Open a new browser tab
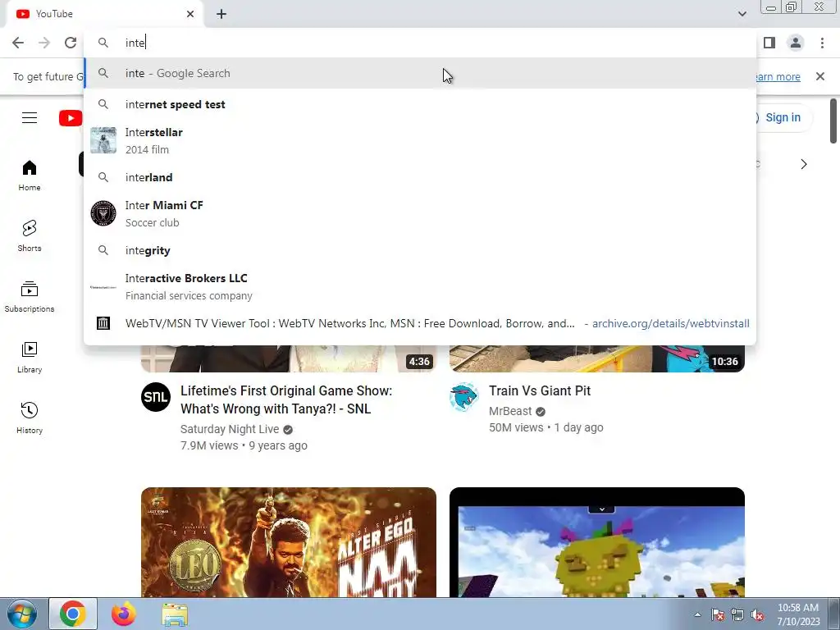This screenshot has width=840, height=630. pyautogui.click(x=221, y=14)
